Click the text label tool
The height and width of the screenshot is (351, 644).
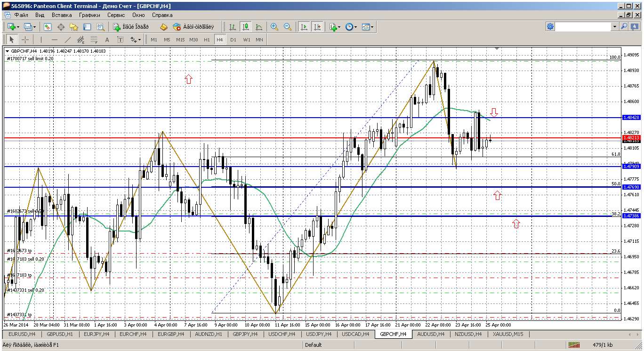107,40
